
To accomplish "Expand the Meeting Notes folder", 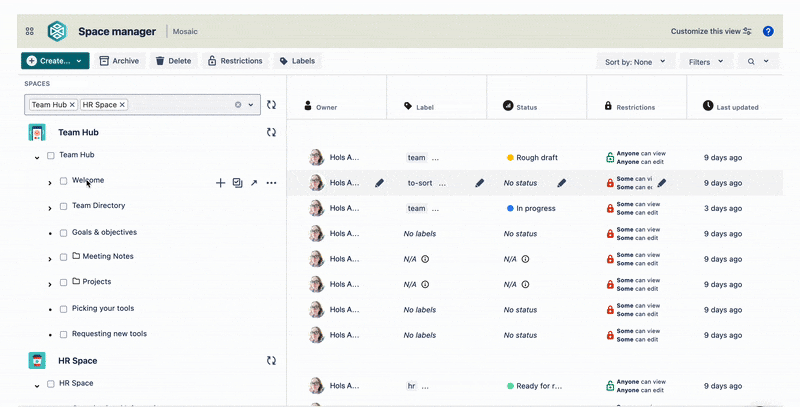I will (49, 259).
